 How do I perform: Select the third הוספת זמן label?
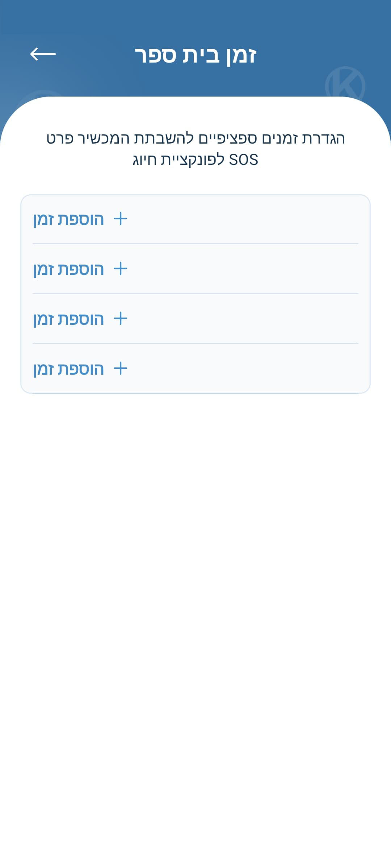pyautogui.click(x=68, y=319)
